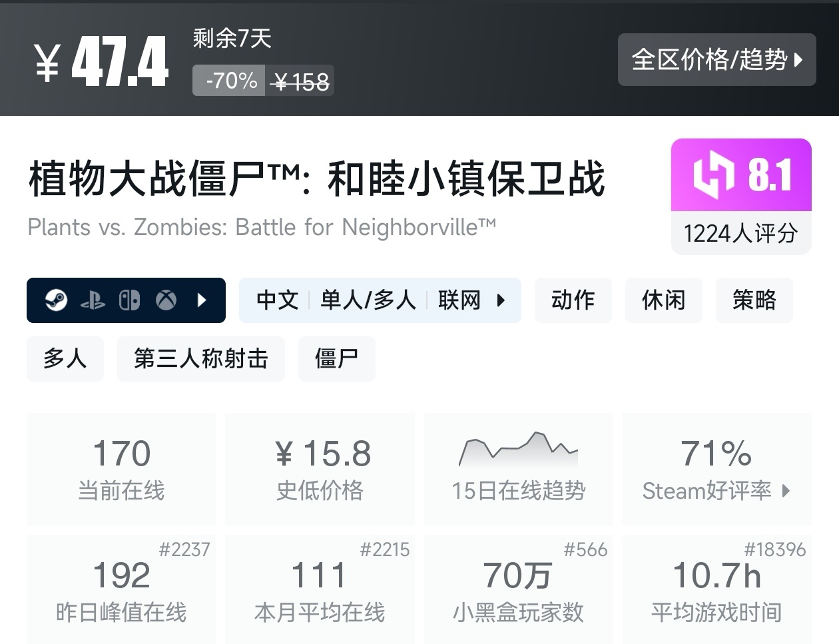
Task: Open 全区价格/趋势 regional price trends
Action: coord(716,60)
